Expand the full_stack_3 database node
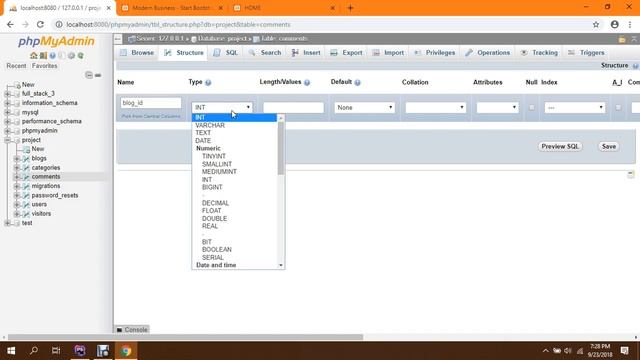This screenshot has width=640, height=360. click(7, 94)
